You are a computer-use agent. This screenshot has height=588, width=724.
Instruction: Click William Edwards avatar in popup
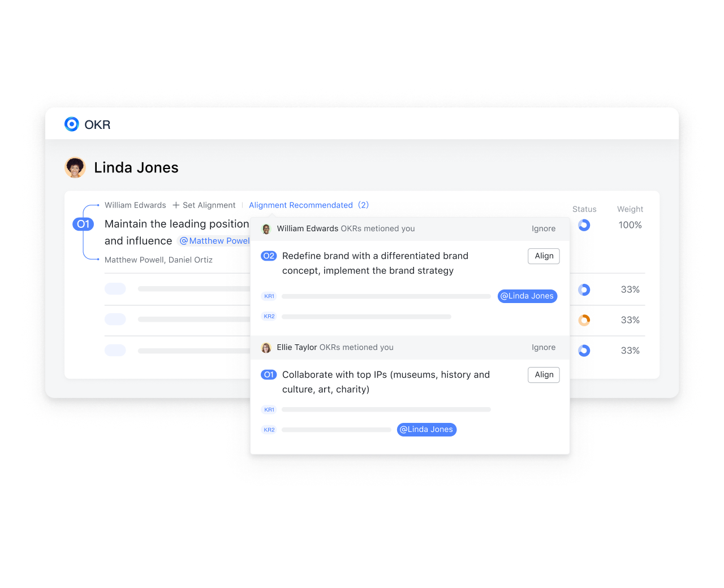click(x=266, y=229)
